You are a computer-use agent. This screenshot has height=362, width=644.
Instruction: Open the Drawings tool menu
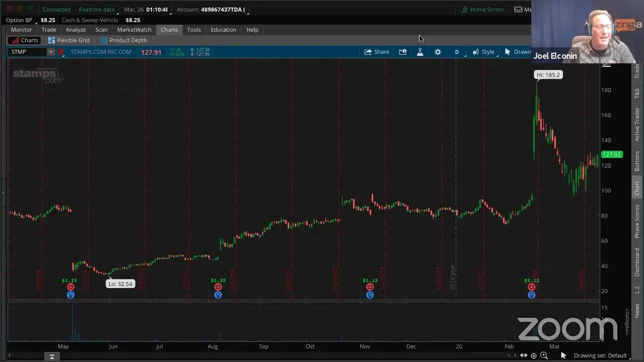(x=517, y=52)
